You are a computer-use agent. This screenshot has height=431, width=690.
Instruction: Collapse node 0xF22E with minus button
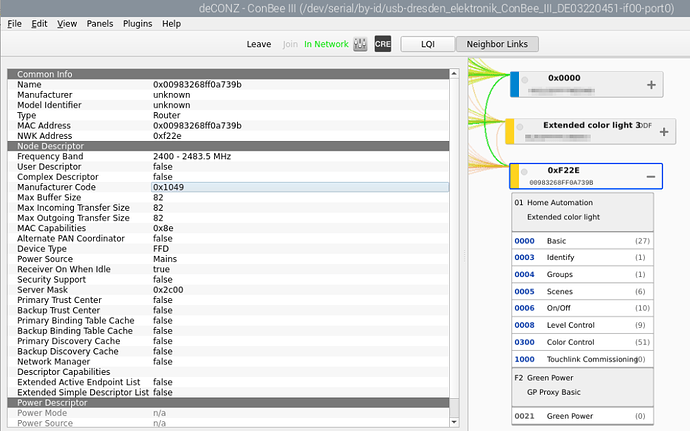(651, 176)
